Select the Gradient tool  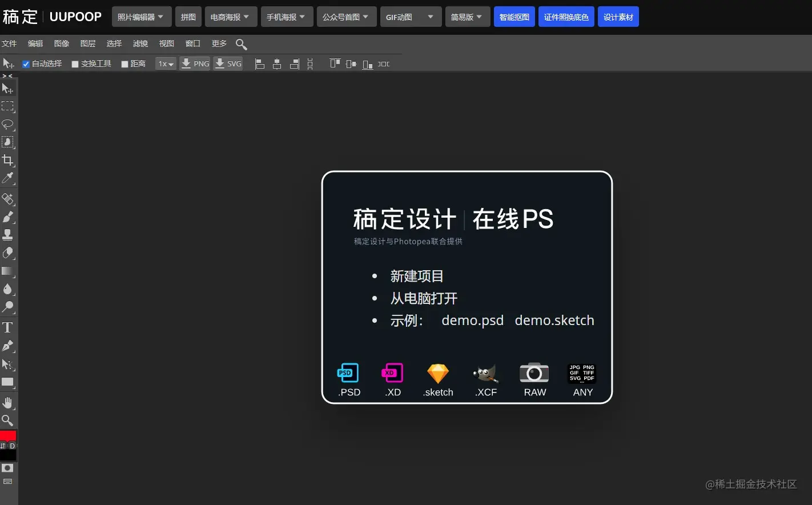7,271
